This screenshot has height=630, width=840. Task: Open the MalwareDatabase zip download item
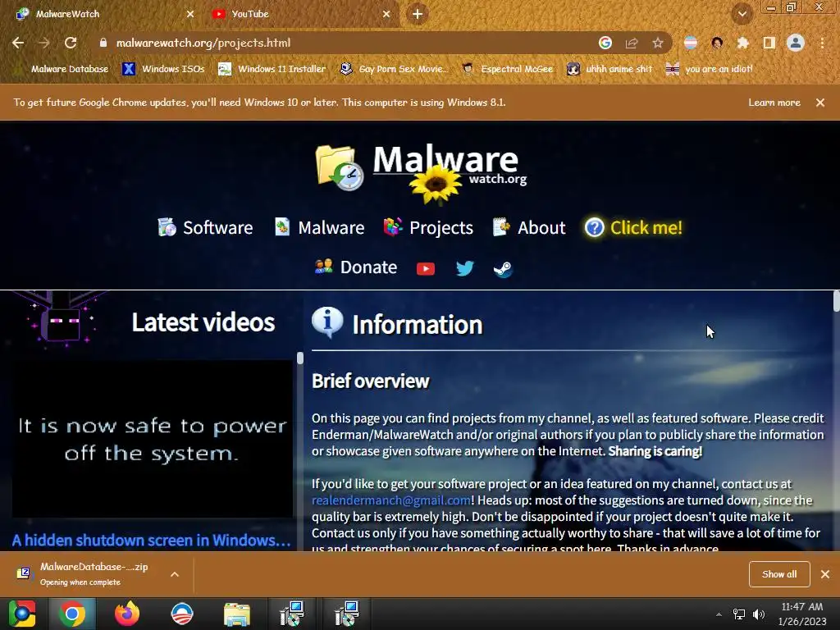coord(89,574)
